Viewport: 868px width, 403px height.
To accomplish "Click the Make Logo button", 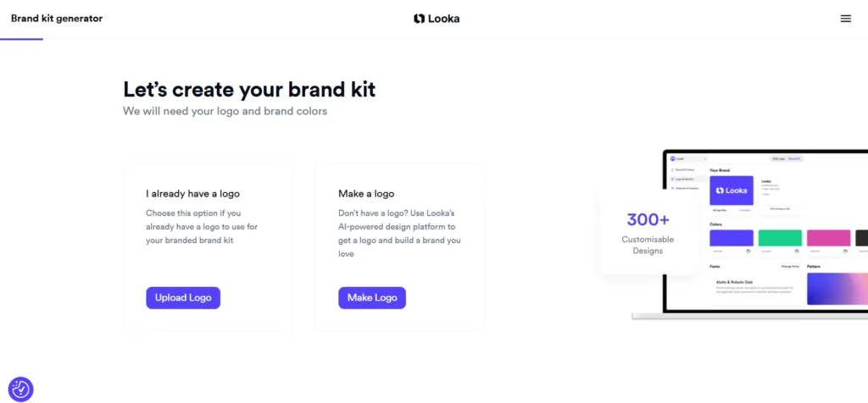I will tap(372, 298).
